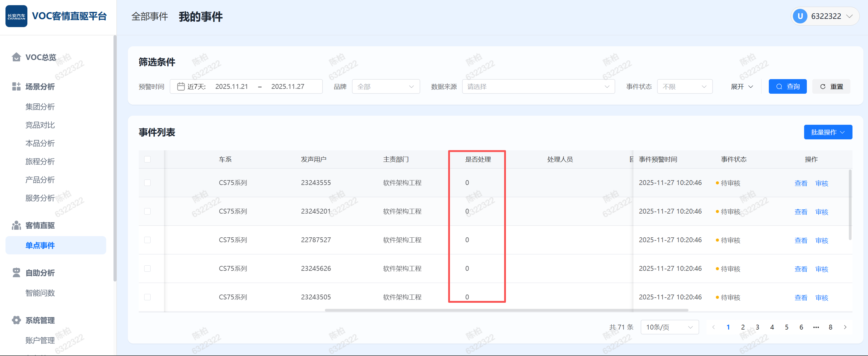
Task: Go to page 3 in pagination
Action: pos(757,327)
